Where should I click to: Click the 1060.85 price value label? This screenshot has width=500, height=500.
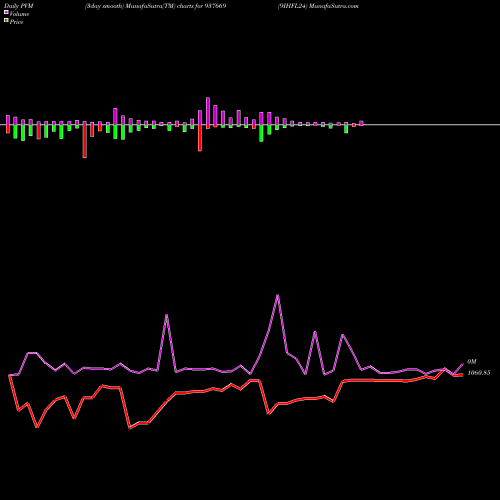pyautogui.click(x=479, y=373)
